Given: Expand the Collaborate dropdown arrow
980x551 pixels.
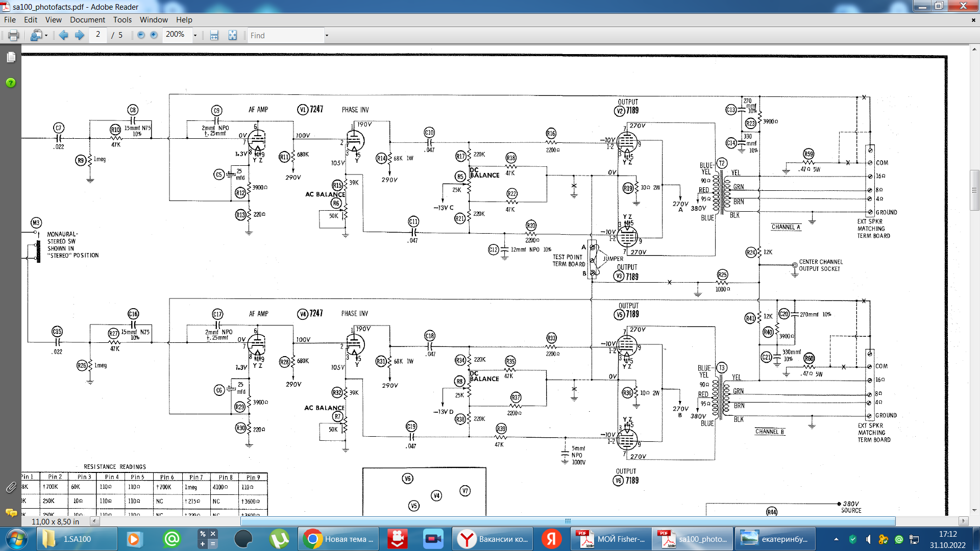Looking at the screenshot, I should (x=46, y=35).
